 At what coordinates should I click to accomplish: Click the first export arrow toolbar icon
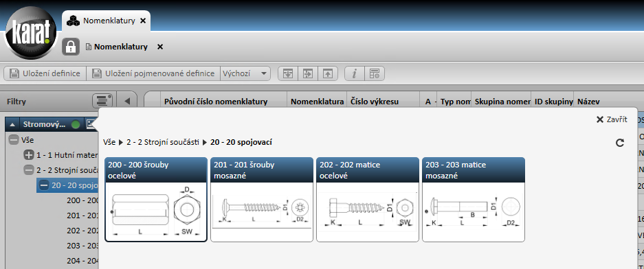tap(288, 73)
